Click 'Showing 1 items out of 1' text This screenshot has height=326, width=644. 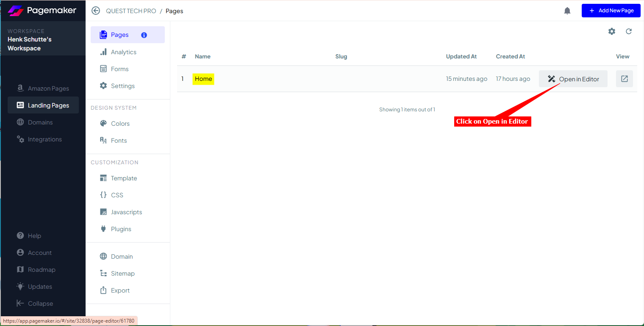(407, 110)
